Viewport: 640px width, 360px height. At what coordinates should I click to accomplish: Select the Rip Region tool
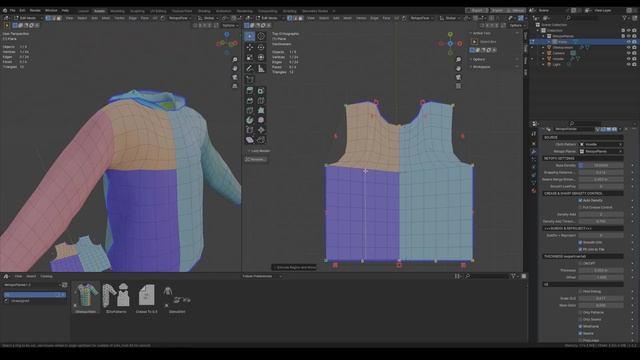tap(261, 140)
